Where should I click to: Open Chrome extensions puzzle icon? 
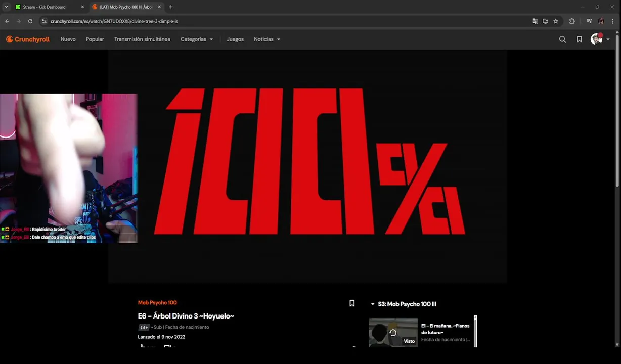coord(572,21)
